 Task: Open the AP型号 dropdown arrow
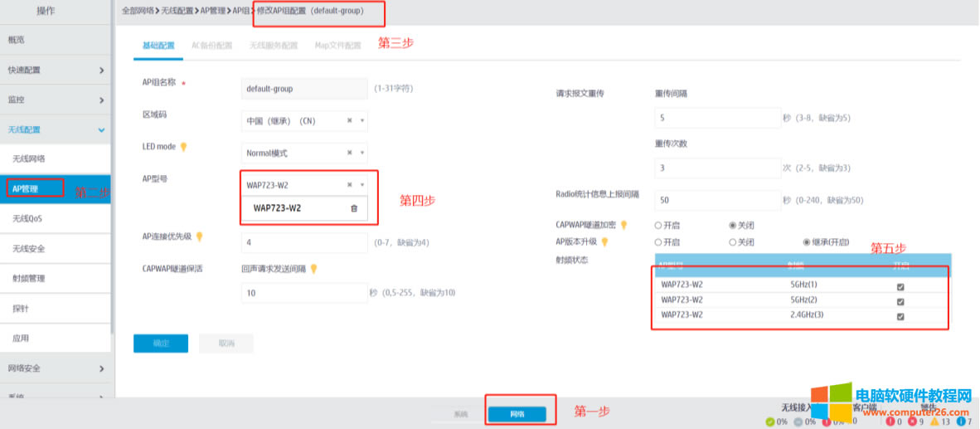click(362, 185)
